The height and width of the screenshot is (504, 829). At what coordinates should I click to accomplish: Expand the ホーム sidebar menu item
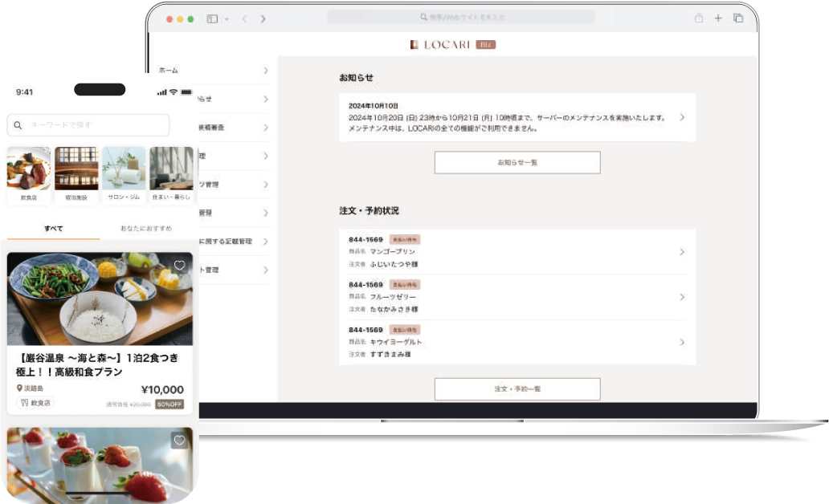265,71
